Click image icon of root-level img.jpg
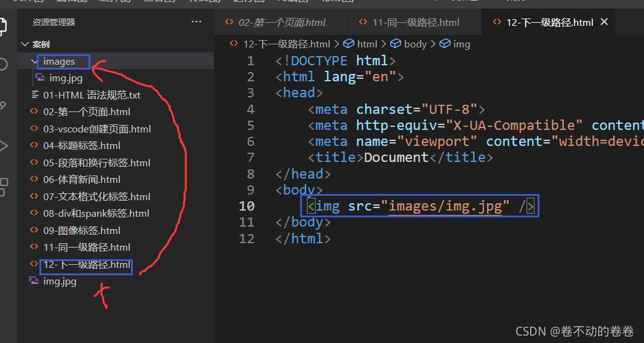The image size is (644, 343). [x=34, y=280]
